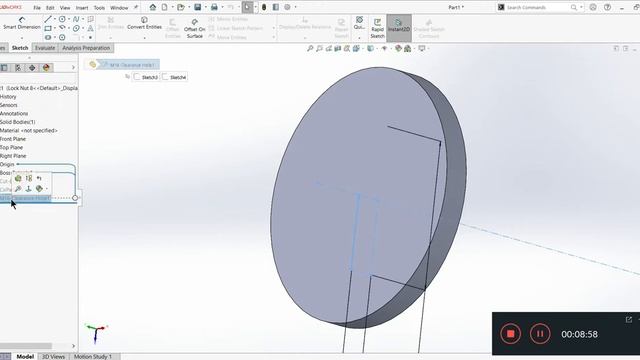Screen dimensions: 640x360
Task: Open the File menu
Action: click(37, 7)
